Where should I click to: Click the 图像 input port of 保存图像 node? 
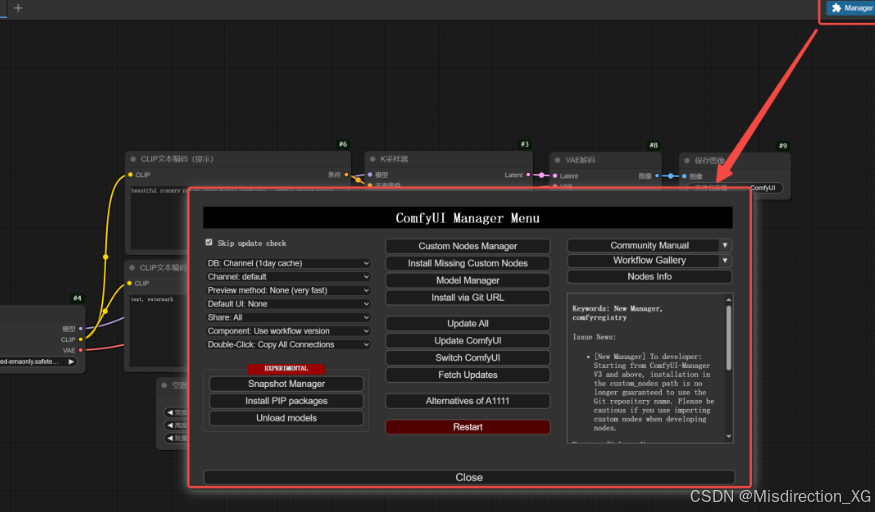coord(684,176)
